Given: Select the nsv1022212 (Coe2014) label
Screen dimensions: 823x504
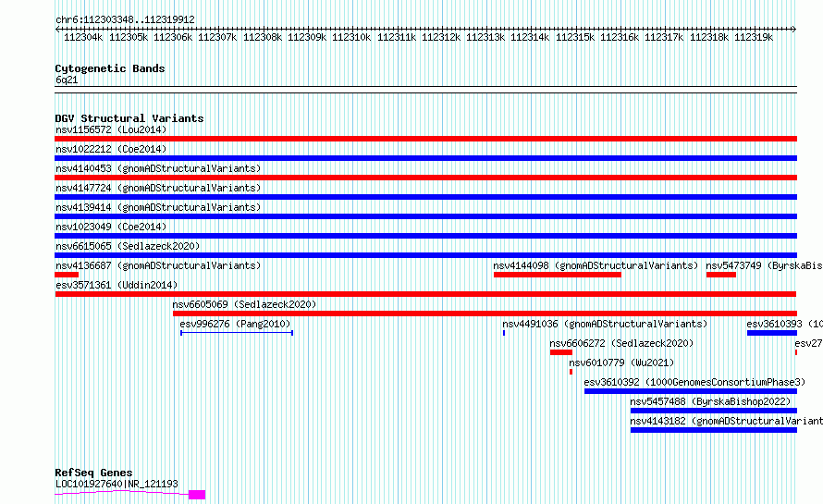Looking at the screenshot, I should tap(111, 149).
